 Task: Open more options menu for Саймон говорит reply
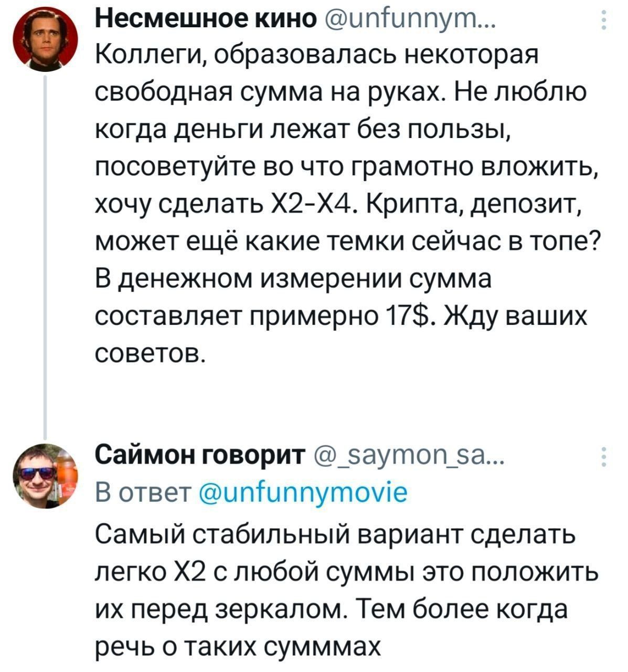click(605, 457)
